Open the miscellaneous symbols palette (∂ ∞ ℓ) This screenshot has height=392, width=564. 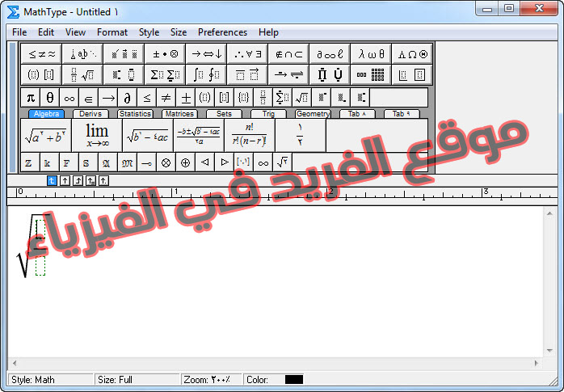(x=330, y=54)
